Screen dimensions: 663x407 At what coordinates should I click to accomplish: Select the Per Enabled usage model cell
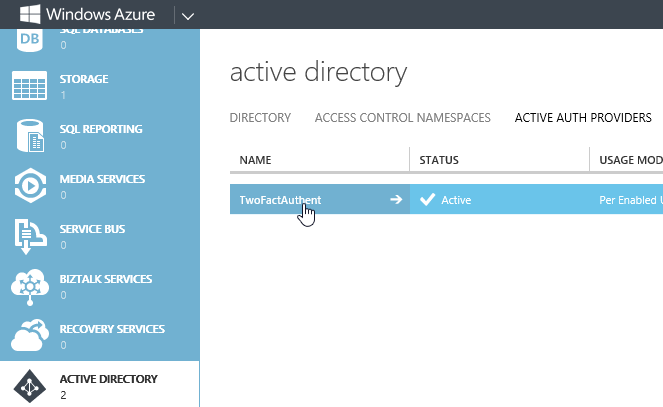tap(630, 200)
